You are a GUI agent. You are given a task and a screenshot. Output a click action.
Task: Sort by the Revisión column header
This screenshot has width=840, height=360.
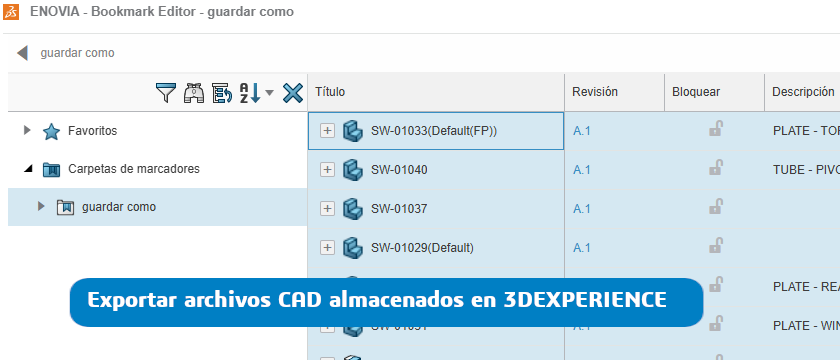tap(614, 92)
